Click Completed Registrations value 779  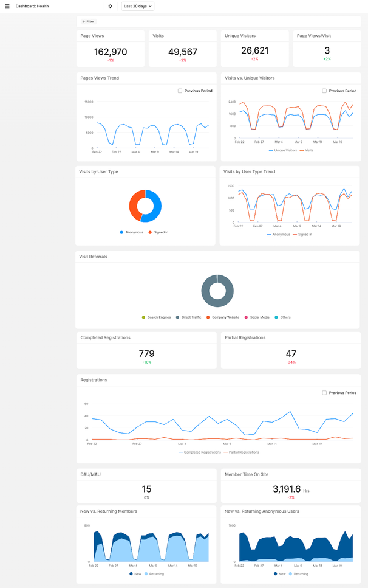tap(147, 354)
